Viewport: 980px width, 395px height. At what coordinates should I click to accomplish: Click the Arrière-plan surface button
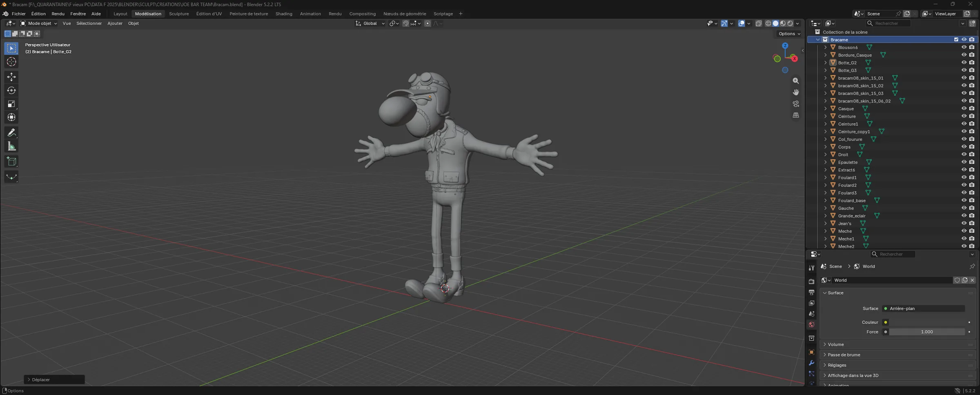pos(923,308)
